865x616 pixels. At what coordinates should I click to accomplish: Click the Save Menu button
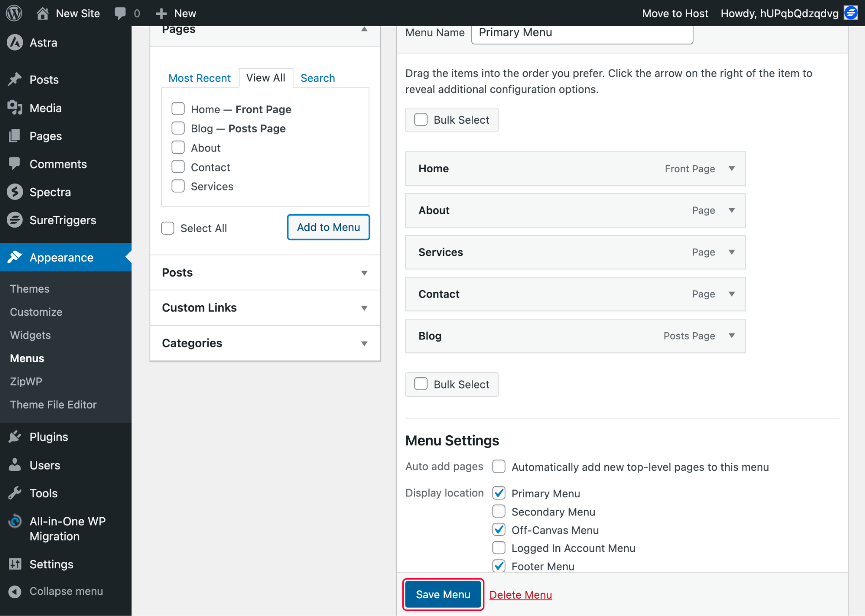pos(443,594)
